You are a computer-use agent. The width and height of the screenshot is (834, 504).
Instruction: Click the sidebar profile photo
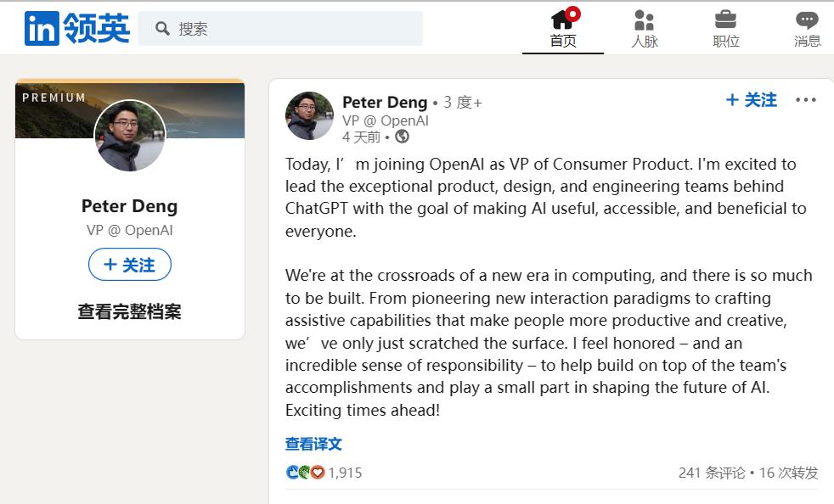130,136
